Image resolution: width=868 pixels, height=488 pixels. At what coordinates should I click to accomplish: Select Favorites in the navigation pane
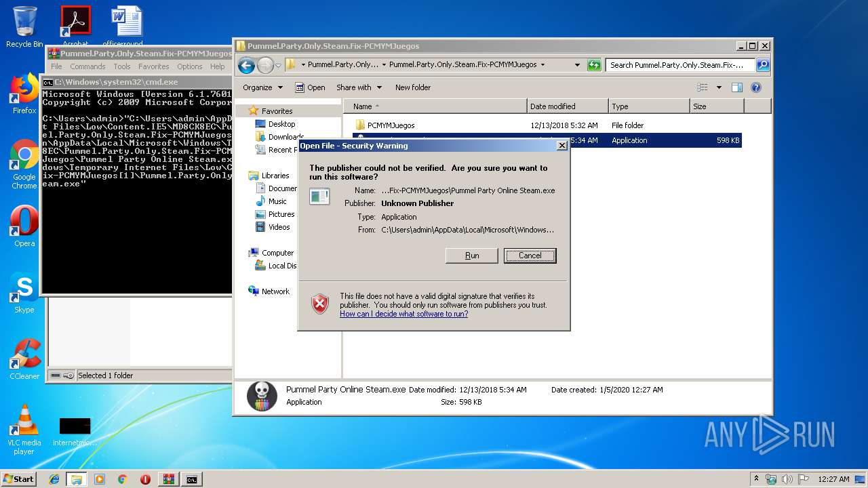pyautogui.click(x=277, y=111)
